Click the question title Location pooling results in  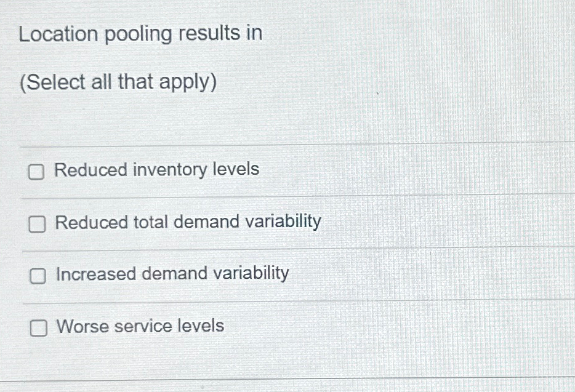click(x=140, y=34)
